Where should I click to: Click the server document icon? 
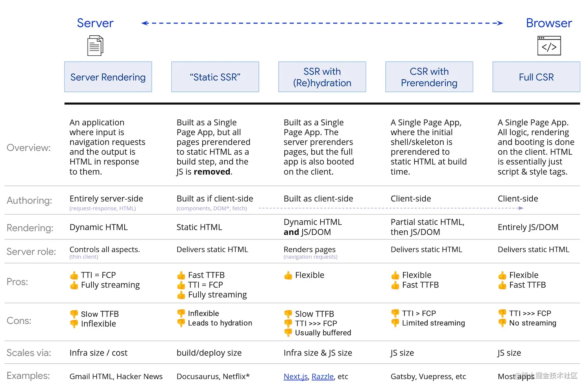(95, 46)
